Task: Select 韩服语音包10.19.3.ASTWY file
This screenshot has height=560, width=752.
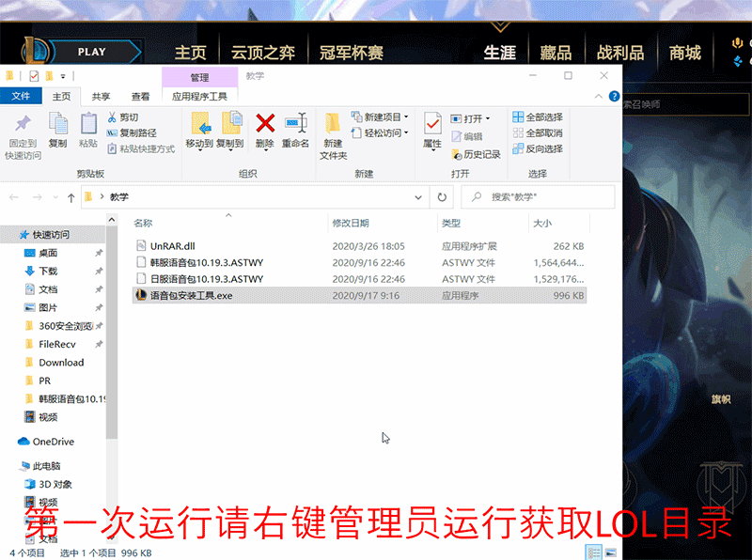Action: [x=359, y=262]
